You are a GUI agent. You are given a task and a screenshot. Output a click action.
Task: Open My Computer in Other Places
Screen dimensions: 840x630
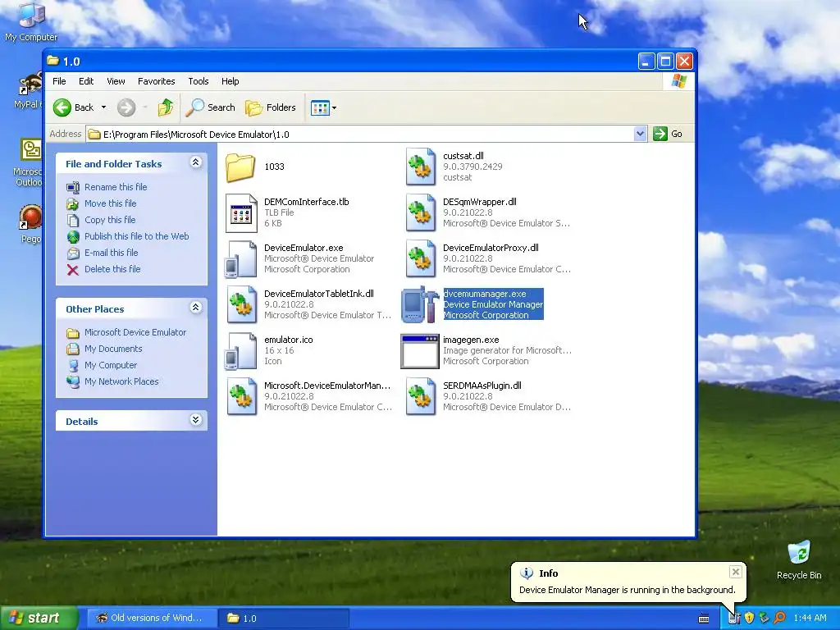tap(111, 365)
